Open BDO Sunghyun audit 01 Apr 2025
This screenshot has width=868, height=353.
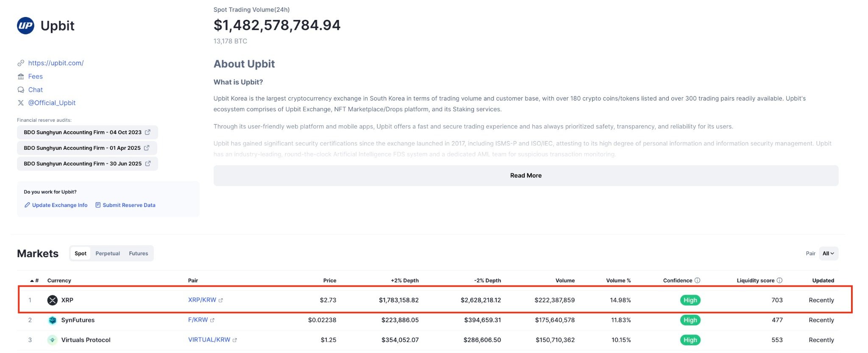coord(87,148)
